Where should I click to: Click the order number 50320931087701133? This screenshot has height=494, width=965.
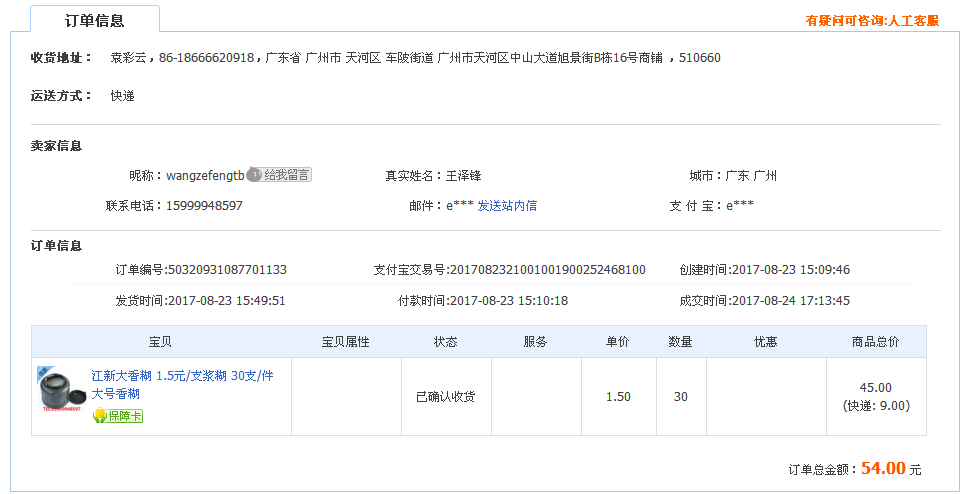tap(227, 270)
